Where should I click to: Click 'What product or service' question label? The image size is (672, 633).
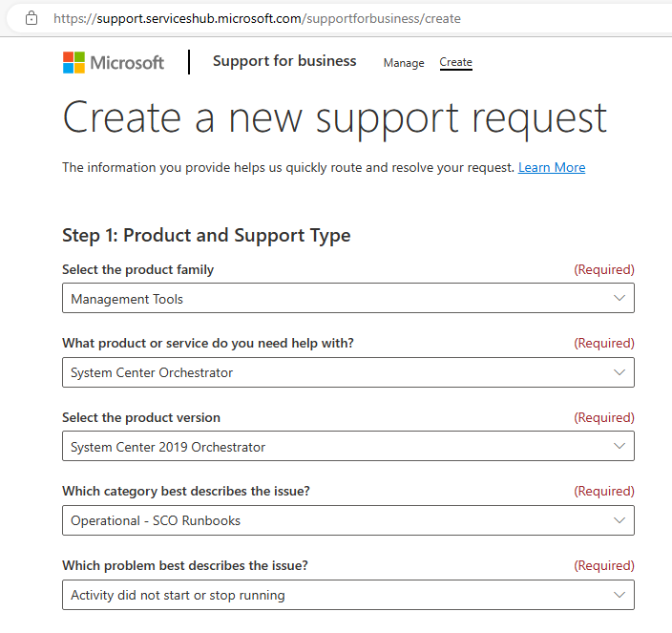click(208, 344)
